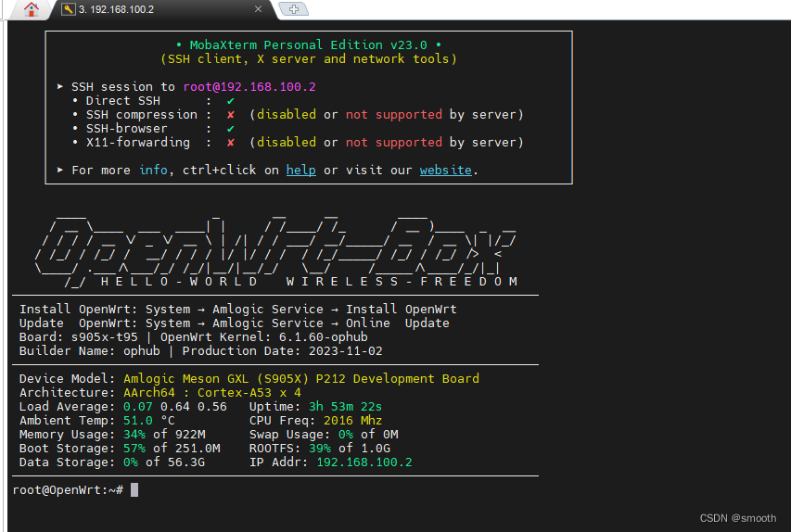Open the help link in the banner
Screen dimensions: 791x532
tap(301, 170)
